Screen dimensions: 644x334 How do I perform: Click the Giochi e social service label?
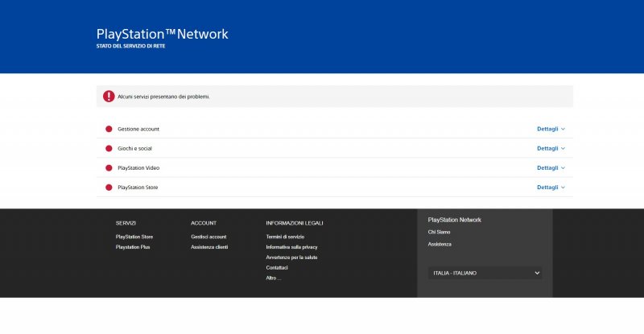click(x=134, y=148)
